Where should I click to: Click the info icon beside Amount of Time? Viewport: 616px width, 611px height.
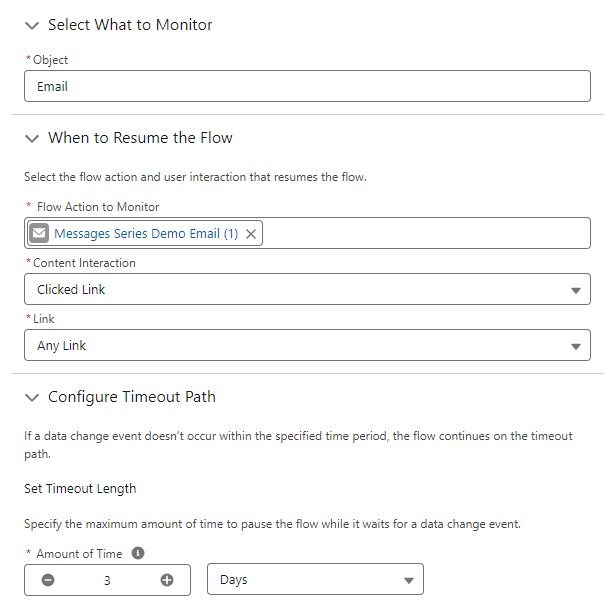coord(138,552)
